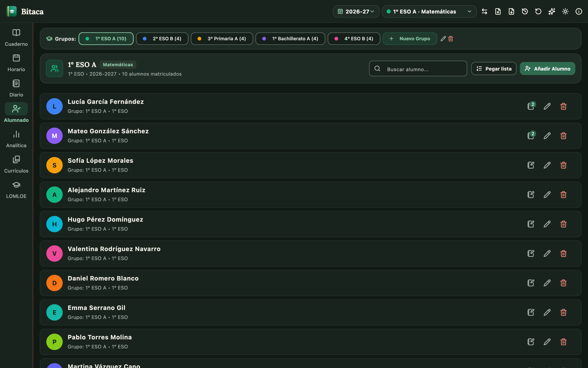The width and height of the screenshot is (588, 368).
Task: Open the Analítica section
Action: (x=16, y=139)
